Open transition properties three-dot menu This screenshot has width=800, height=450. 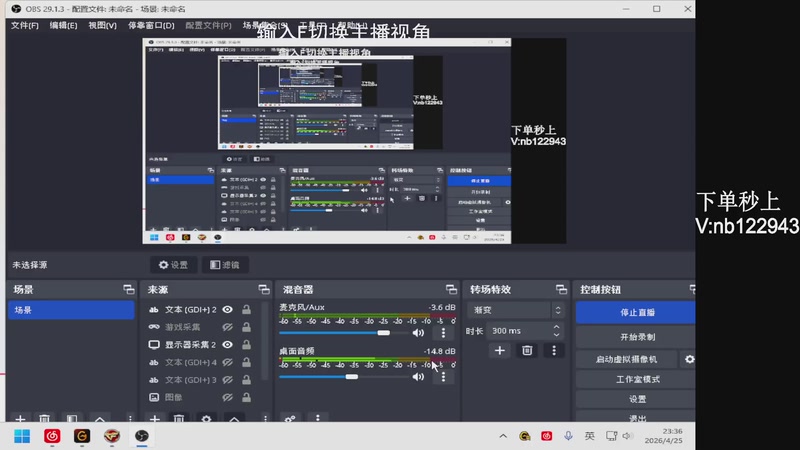click(x=554, y=351)
